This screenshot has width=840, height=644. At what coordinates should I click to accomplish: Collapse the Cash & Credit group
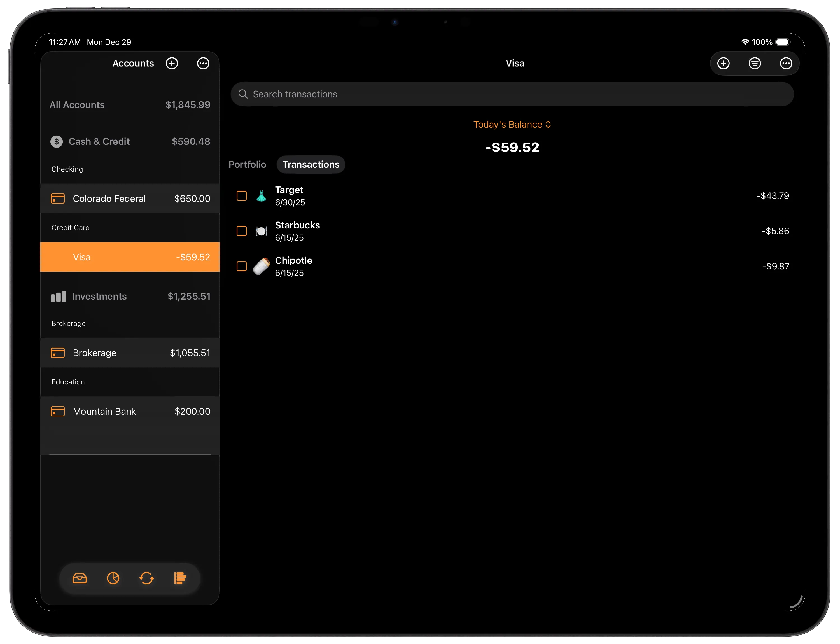(x=99, y=141)
